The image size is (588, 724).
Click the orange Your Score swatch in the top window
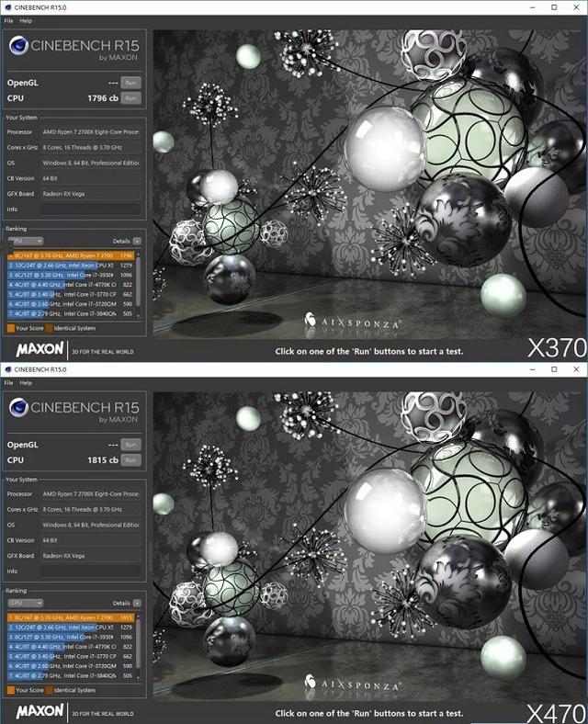[x=10, y=328]
